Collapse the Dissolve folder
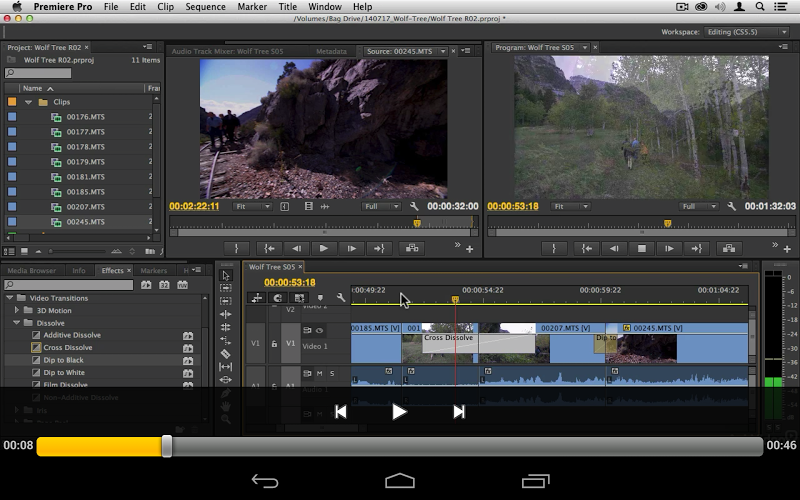 click(17, 323)
